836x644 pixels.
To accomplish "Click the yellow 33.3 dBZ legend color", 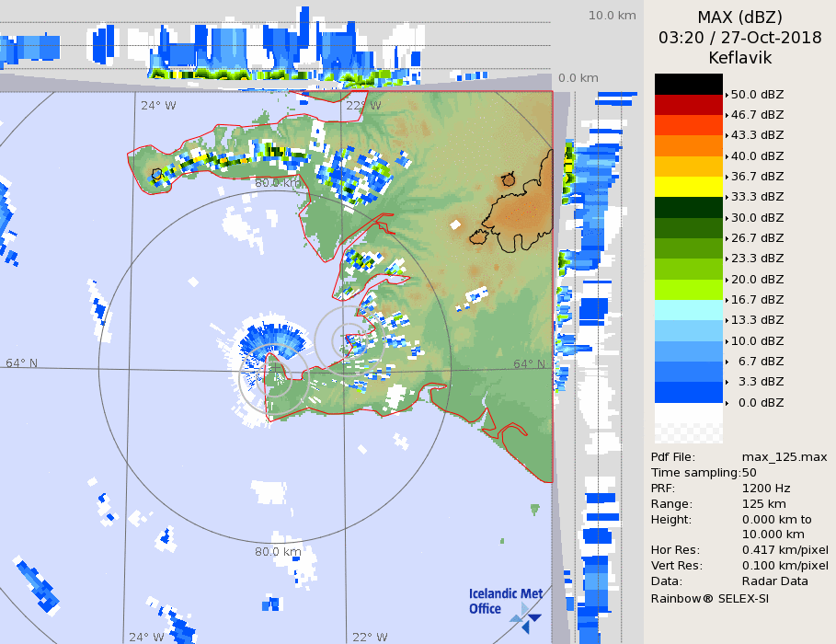I will [x=688, y=186].
